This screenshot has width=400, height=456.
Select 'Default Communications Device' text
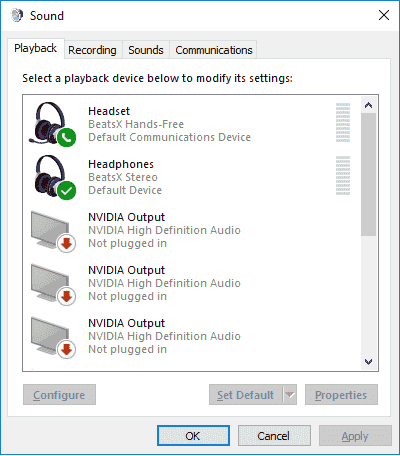[169, 137]
